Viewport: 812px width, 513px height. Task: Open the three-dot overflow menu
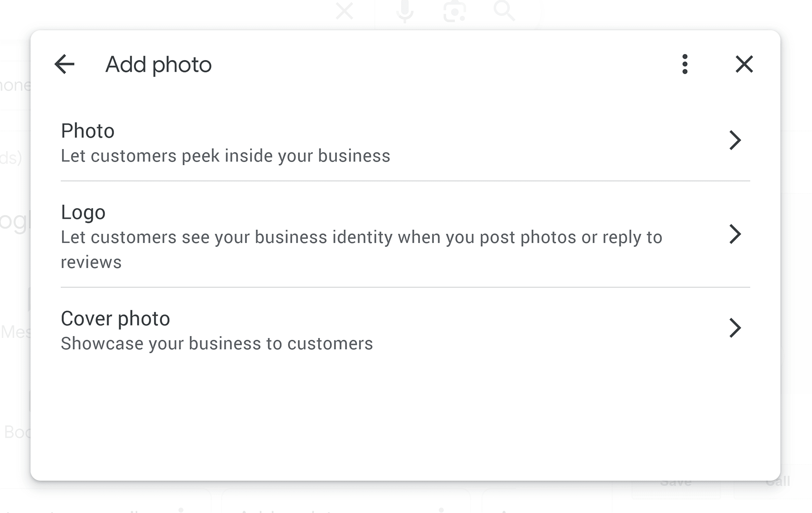[685, 64]
